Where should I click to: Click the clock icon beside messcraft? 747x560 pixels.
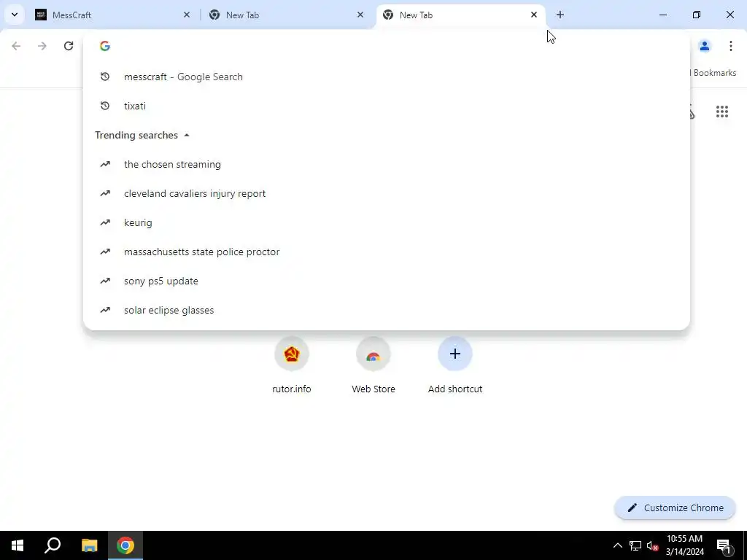105,77
